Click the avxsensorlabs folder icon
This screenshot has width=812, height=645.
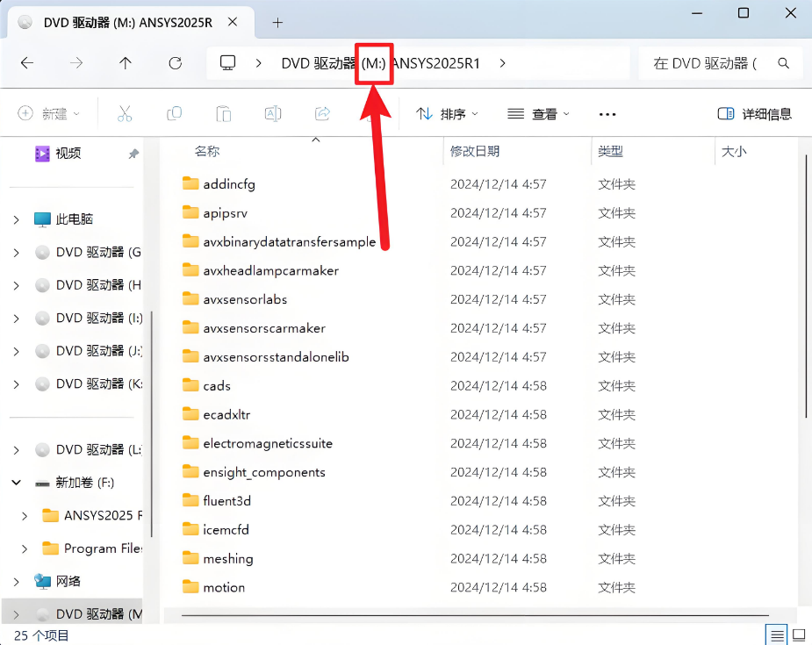pyautogui.click(x=190, y=298)
